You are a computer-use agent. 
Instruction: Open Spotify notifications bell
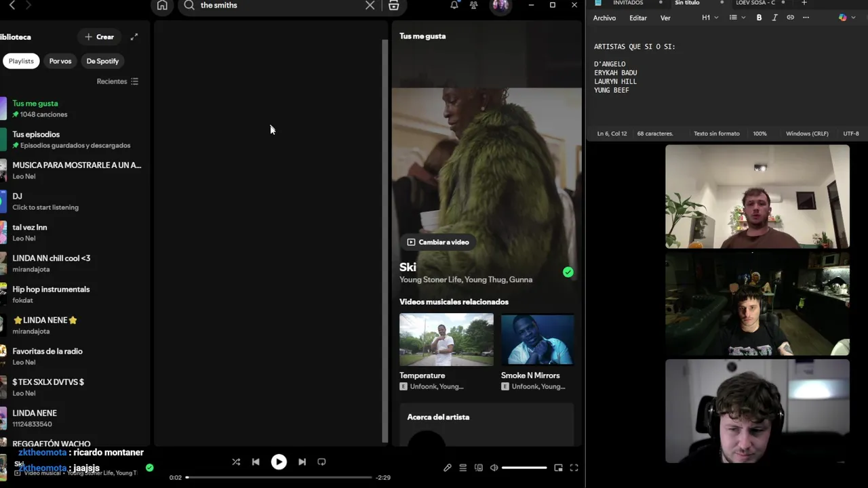(x=454, y=5)
